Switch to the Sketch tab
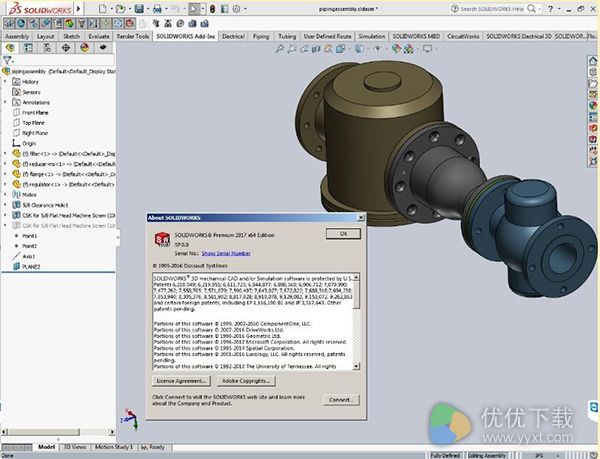 click(72, 36)
